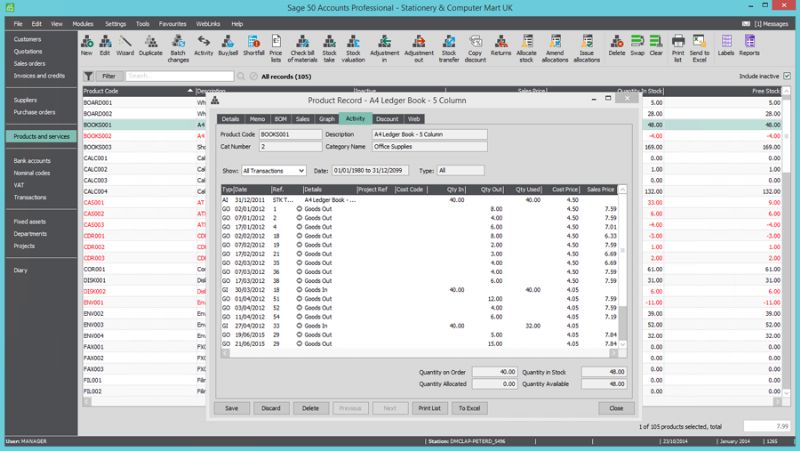This screenshot has width=800, height=451.
Task: Switch to the Memo tab
Action: tap(257, 119)
